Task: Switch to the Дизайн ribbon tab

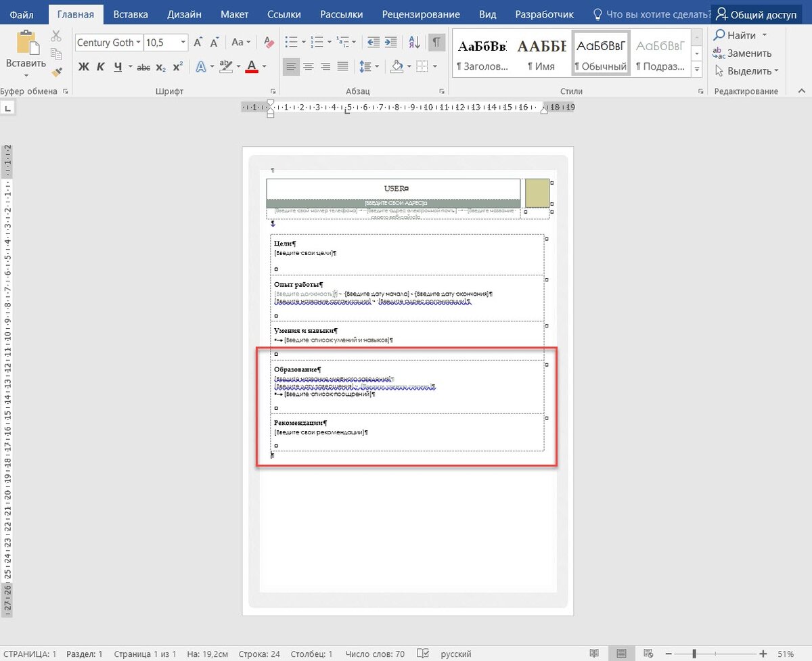Action: [x=185, y=14]
